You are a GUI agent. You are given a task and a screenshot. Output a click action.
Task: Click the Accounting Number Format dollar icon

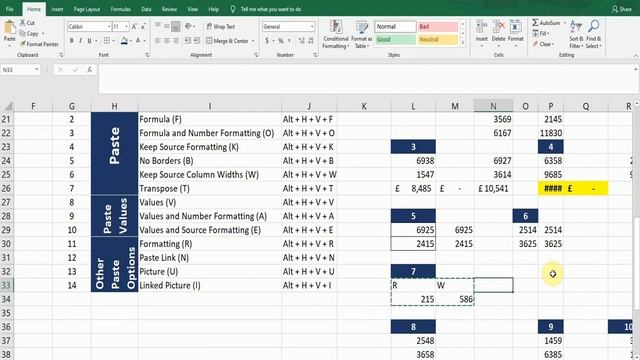pyautogui.click(x=267, y=40)
